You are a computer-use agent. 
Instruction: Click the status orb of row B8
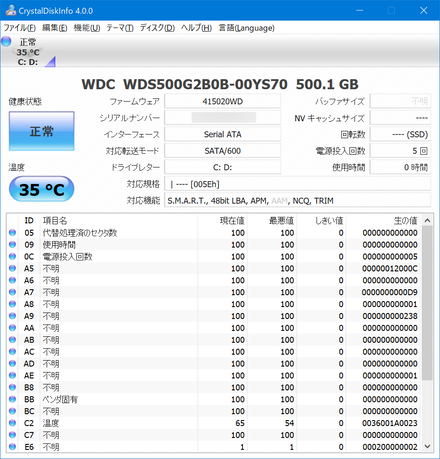[x=13, y=387]
